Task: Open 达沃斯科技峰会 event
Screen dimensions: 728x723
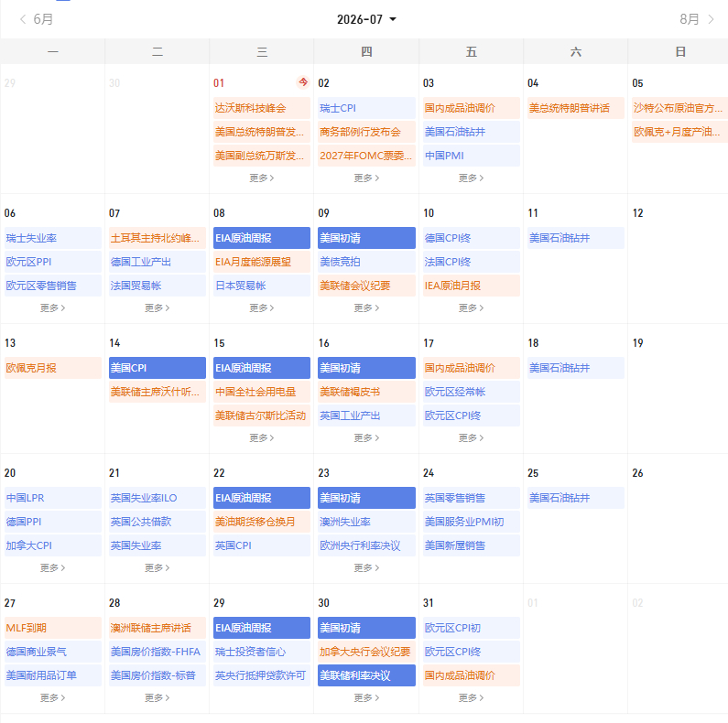Action: [x=262, y=108]
